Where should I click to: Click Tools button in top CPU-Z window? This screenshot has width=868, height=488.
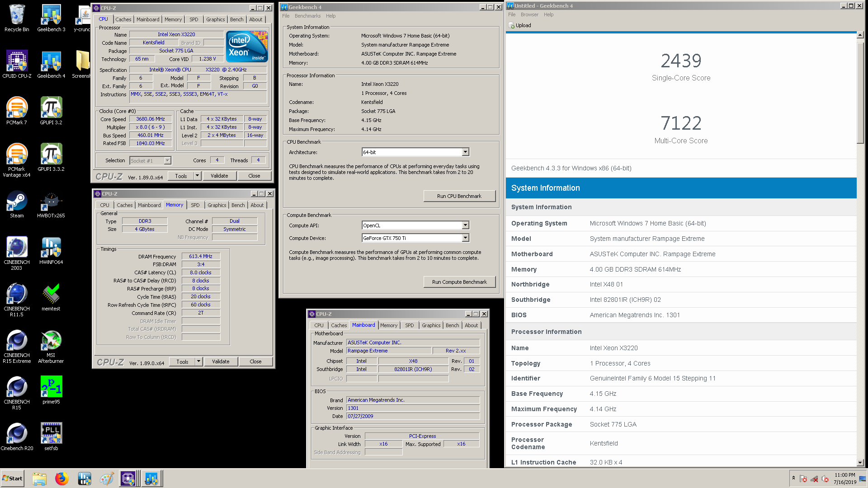coord(181,176)
